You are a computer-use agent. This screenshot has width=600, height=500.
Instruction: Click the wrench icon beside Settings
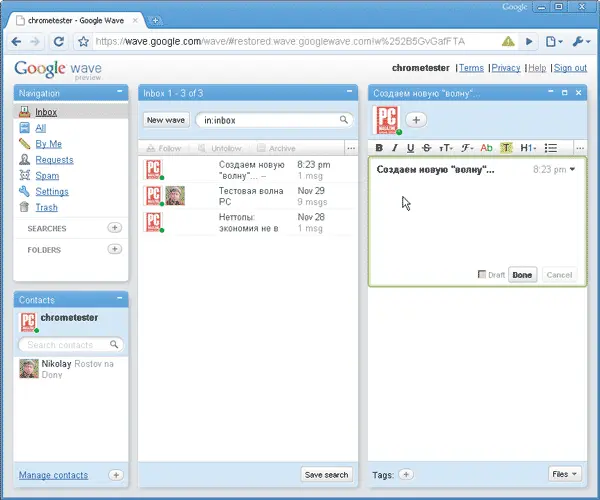coord(24,191)
